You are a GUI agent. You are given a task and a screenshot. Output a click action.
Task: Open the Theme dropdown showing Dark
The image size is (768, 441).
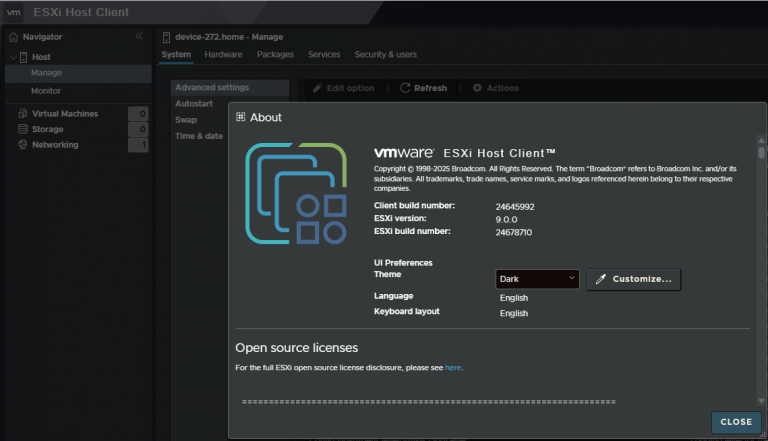(x=537, y=279)
